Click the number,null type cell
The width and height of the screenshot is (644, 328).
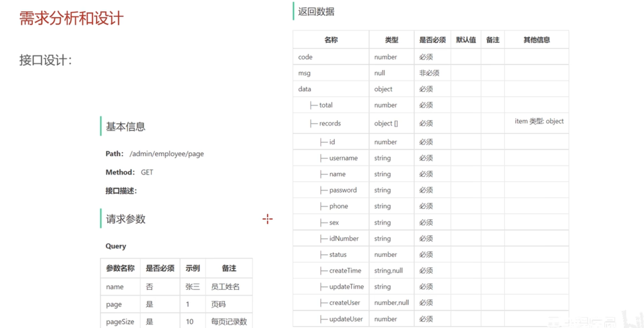[391, 303]
